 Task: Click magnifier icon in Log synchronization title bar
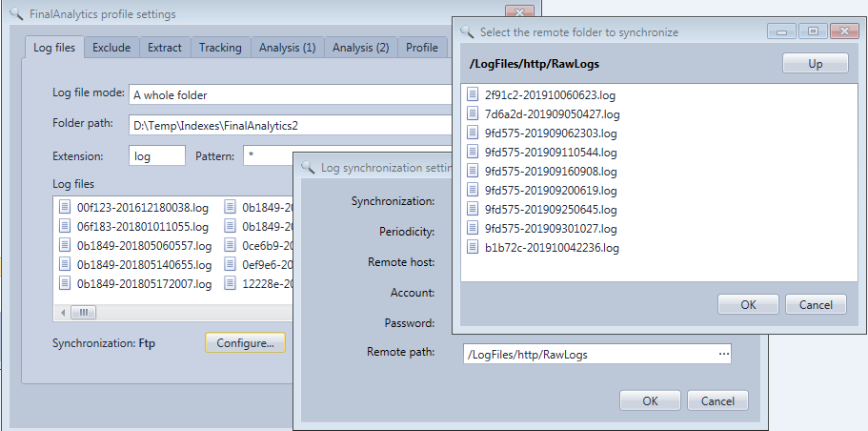(x=309, y=167)
